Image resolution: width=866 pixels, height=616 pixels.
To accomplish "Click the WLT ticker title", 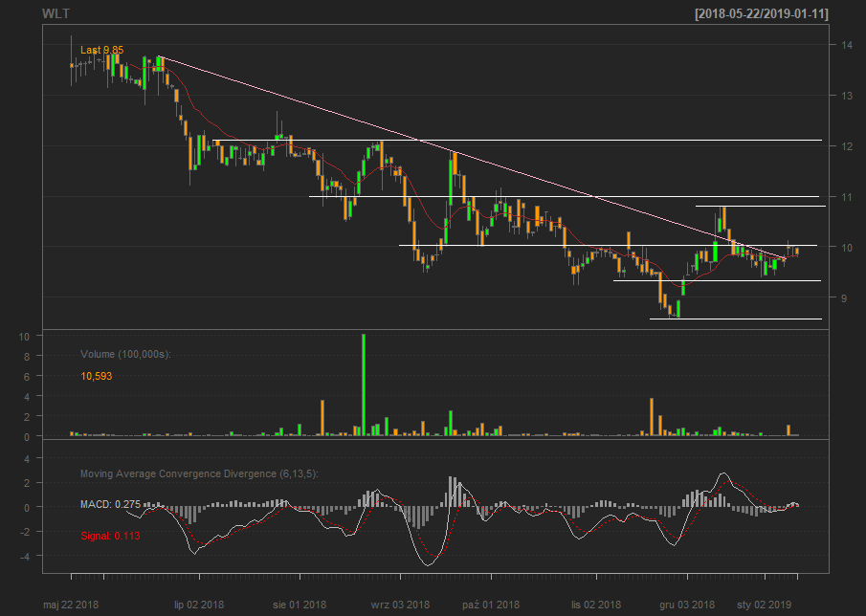I will click(56, 13).
